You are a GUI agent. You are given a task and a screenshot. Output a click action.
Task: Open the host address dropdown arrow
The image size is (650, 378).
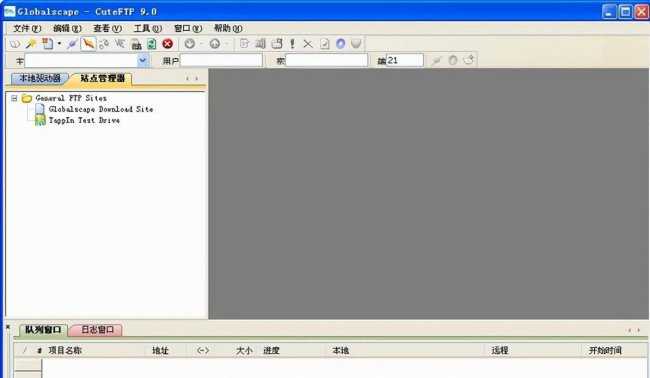click(x=143, y=61)
